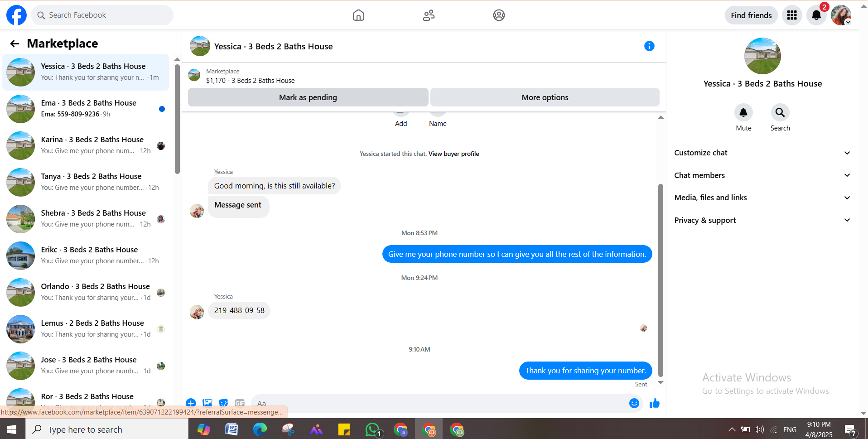The image size is (868, 439).
Task: Expand Chat members section
Action: pyautogui.click(x=762, y=175)
